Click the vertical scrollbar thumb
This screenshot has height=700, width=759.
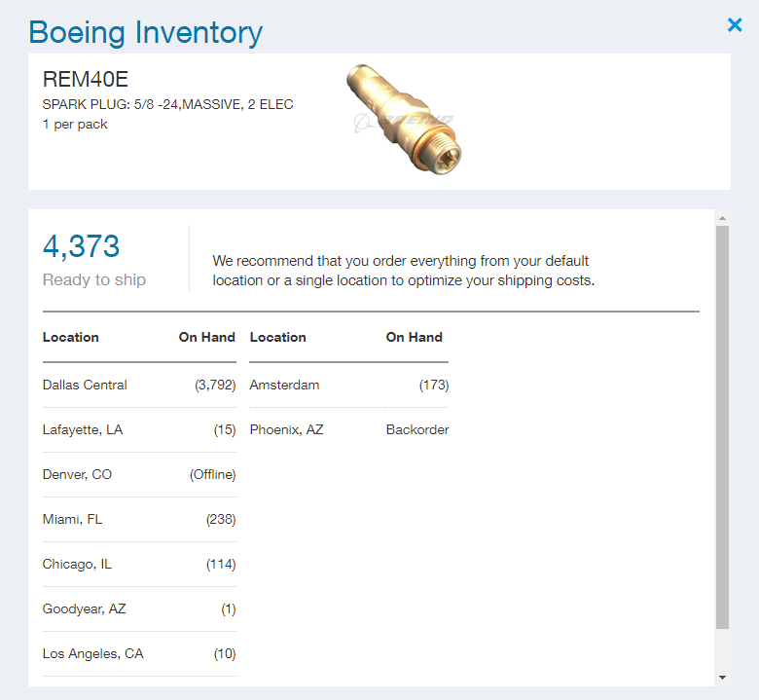pyautogui.click(x=721, y=424)
